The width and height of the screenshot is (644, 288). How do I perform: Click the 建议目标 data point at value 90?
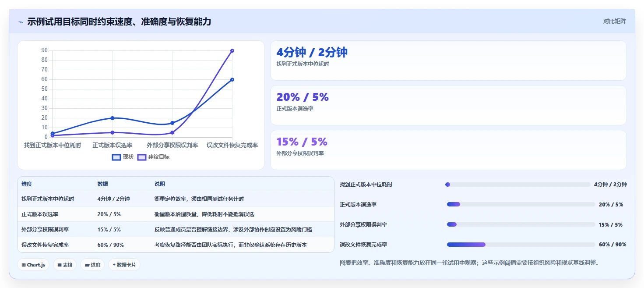[232, 51]
